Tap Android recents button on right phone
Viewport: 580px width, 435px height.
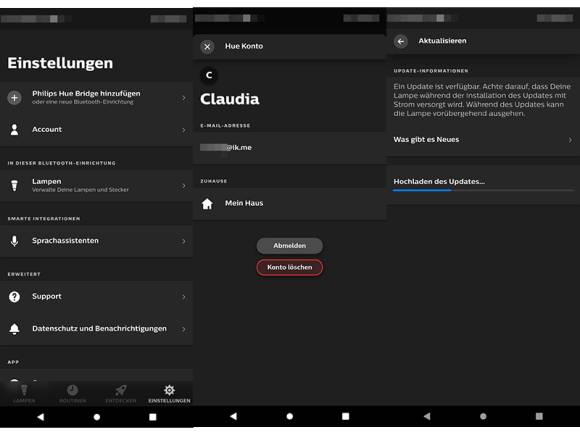click(x=539, y=416)
